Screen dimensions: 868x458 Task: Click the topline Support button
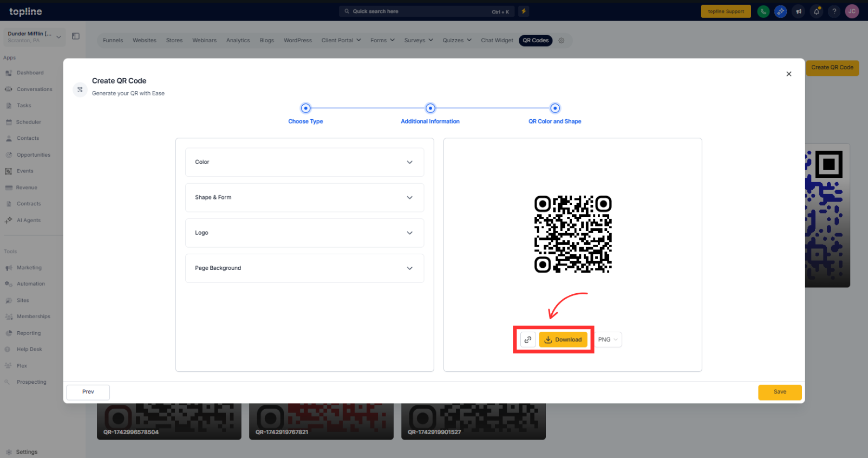pos(726,11)
